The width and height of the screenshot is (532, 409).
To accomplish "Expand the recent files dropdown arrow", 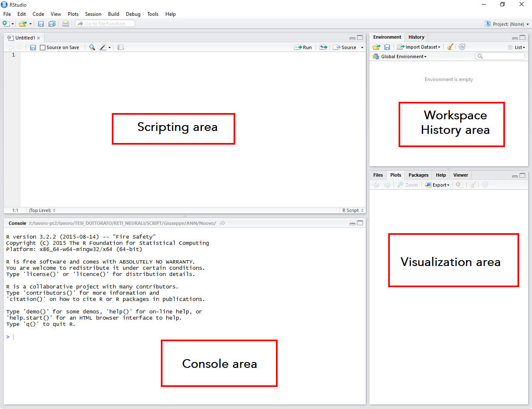I will [x=30, y=24].
